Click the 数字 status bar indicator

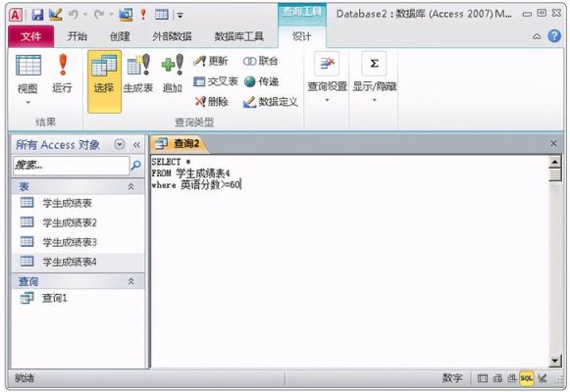[x=452, y=378]
